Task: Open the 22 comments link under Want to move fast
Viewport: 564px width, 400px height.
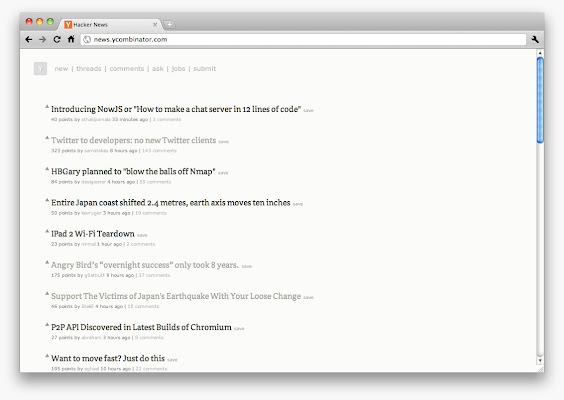Action: click(x=151, y=369)
